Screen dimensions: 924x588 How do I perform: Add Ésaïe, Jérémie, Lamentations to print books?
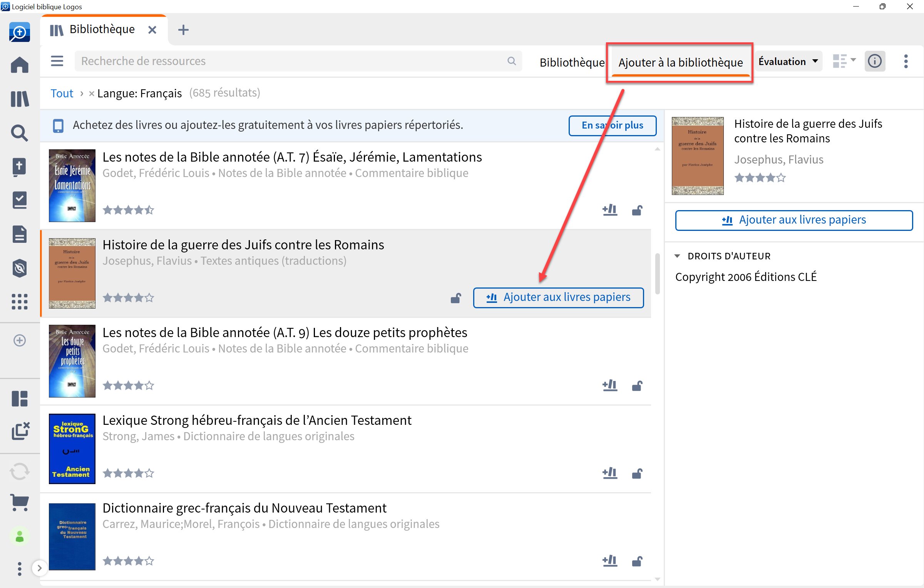[x=610, y=210]
